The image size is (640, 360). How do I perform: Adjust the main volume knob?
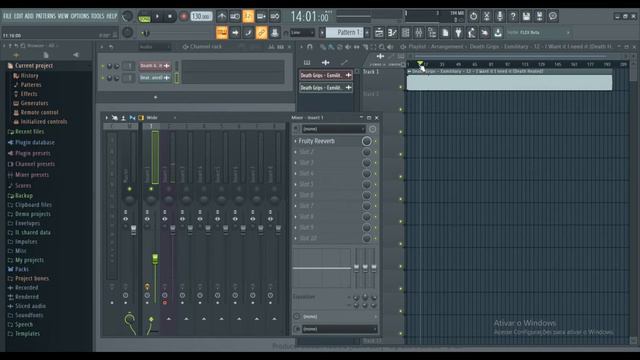[x=127, y=16]
